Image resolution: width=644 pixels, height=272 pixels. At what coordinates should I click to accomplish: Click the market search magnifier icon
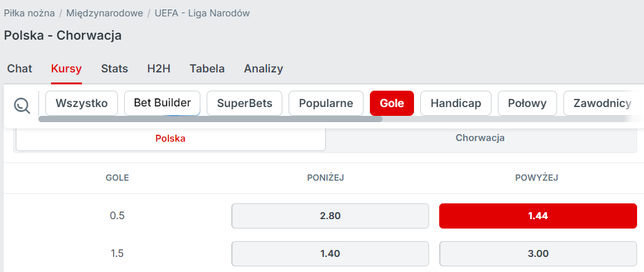point(22,105)
